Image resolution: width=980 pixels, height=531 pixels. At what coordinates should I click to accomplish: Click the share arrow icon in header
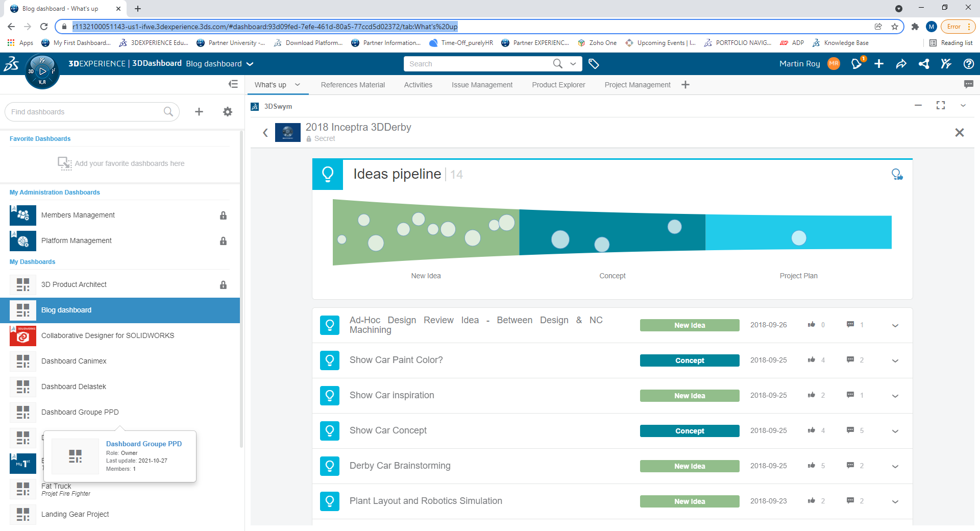coord(901,64)
